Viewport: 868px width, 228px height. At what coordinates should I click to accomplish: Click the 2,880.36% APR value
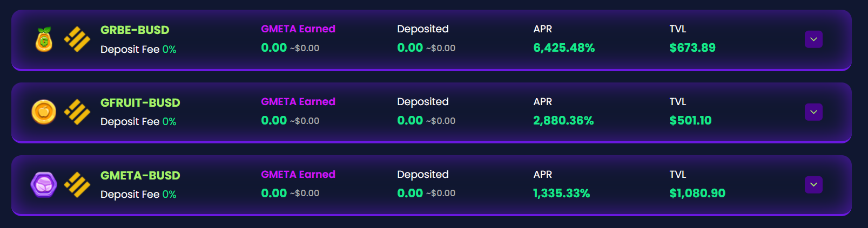point(563,121)
